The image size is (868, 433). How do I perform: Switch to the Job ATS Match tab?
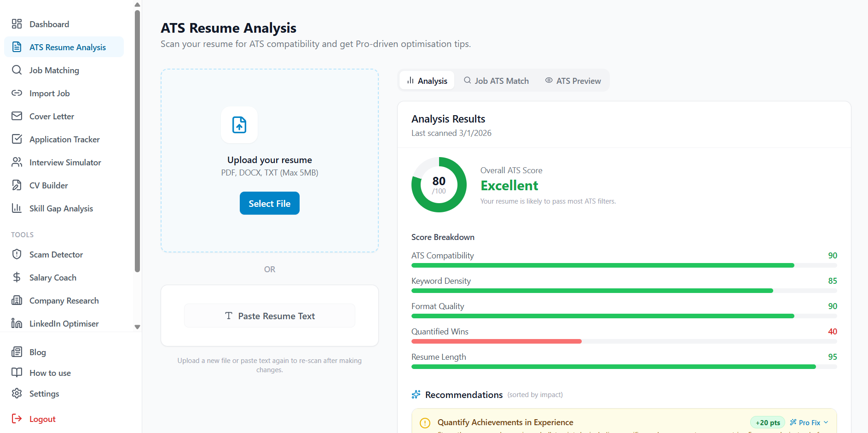(x=496, y=81)
